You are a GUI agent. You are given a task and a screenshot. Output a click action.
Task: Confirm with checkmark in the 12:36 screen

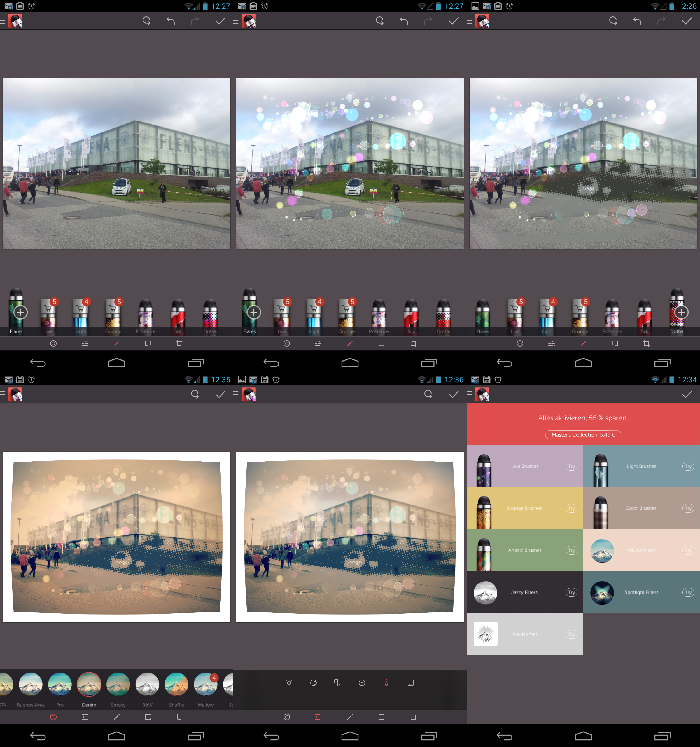tap(454, 394)
